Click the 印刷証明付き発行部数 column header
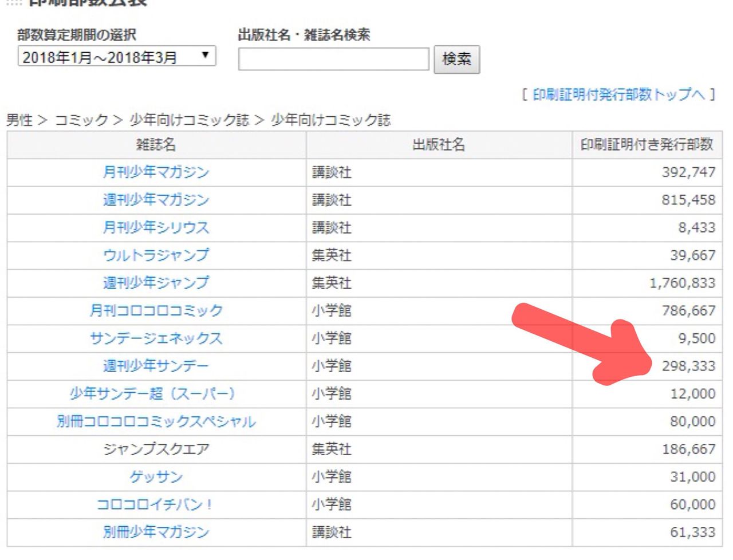Image resolution: width=733 pixels, height=560 pixels. [647, 144]
